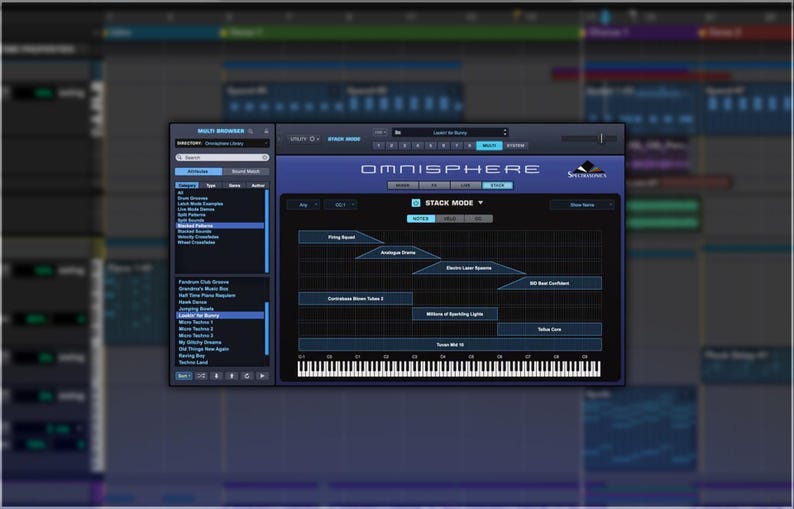Image resolution: width=794 pixels, height=509 pixels.
Task: Click the folder icon beside the multi name
Action: tap(398, 133)
